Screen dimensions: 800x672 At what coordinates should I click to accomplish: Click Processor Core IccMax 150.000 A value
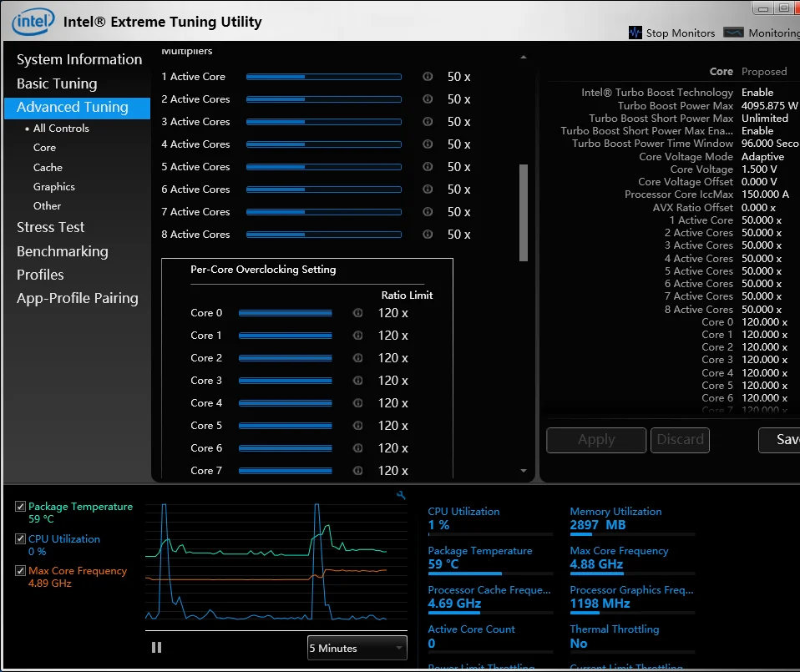(765, 195)
